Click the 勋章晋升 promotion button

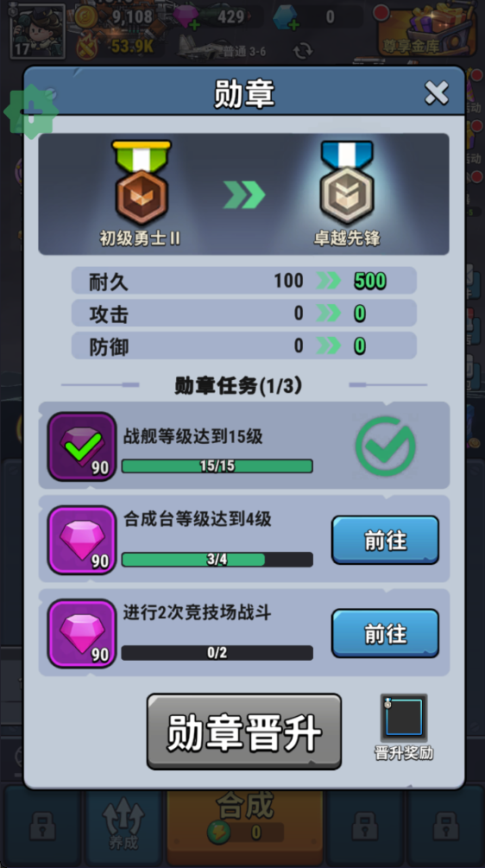(x=244, y=732)
